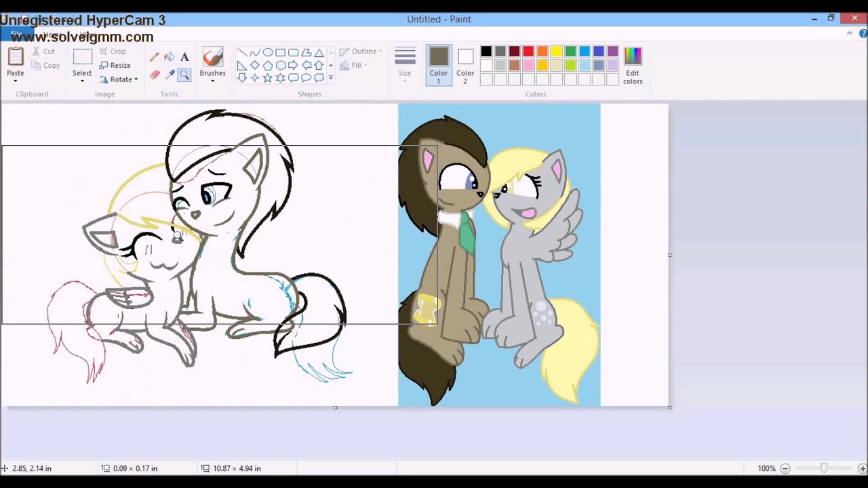Pick the pink color swatch

pyautogui.click(x=528, y=66)
